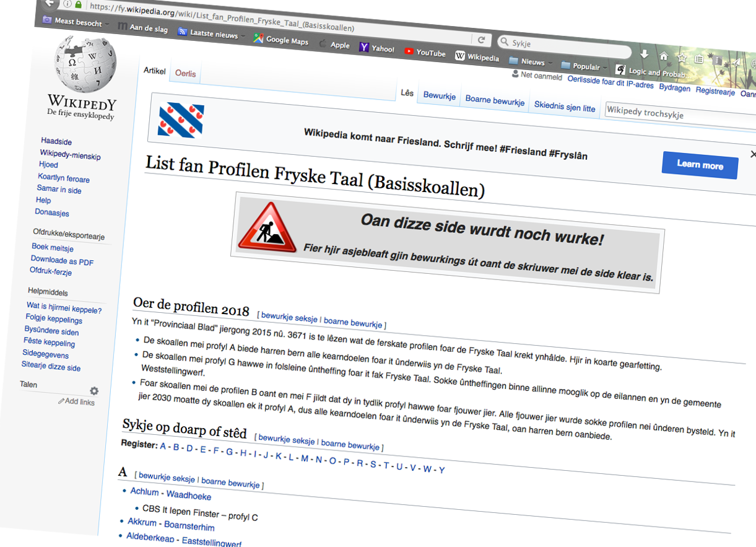
Task: Open Koartlyn feroare sidebar link
Action: click(x=64, y=178)
